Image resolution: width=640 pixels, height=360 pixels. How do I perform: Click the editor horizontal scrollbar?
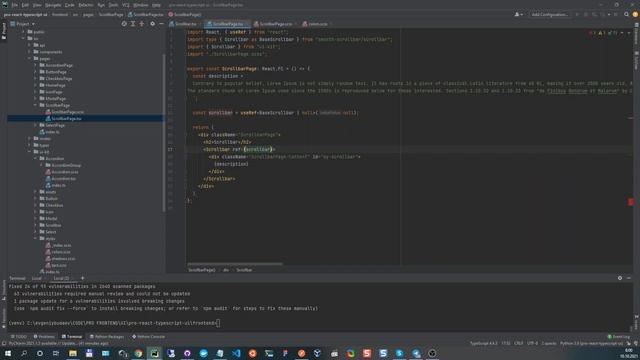[235, 264]
